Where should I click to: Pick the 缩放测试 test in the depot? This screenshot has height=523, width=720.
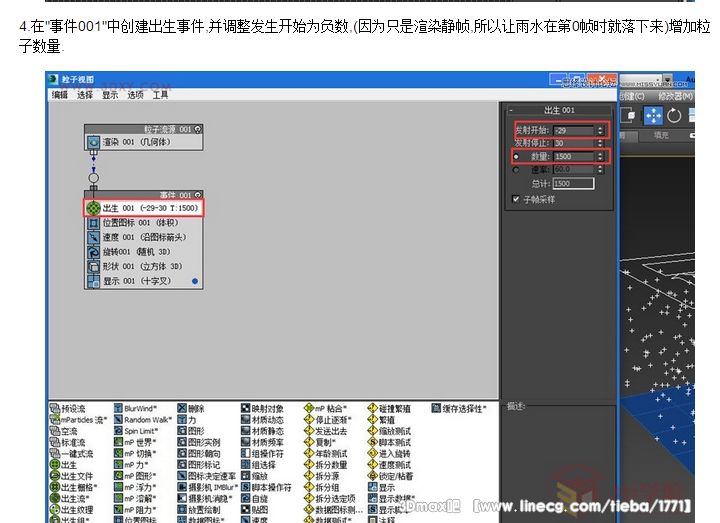coord(389,431)
